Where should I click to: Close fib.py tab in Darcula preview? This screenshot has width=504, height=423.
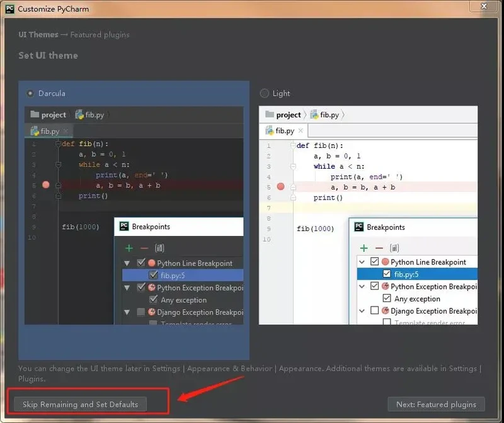[66, 131]
